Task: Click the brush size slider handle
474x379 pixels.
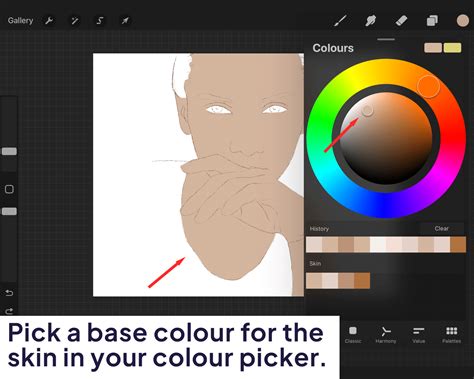Action: (9, 152)
